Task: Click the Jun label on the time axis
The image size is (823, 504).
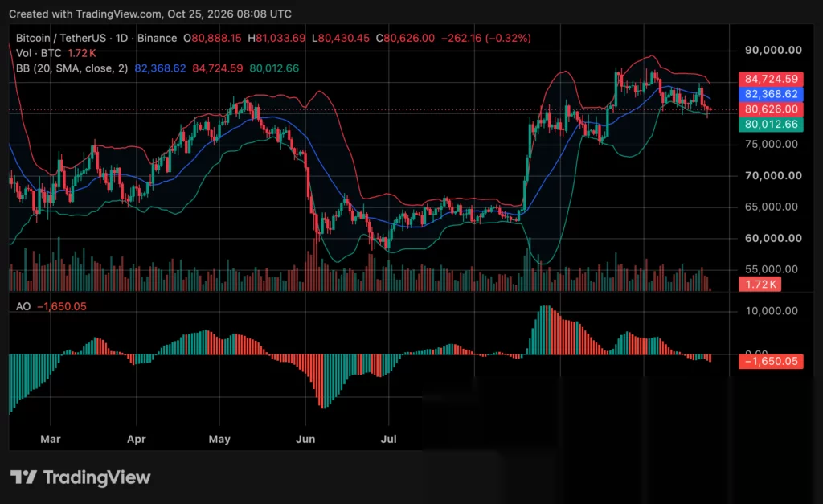Action: tap(305, 440)
